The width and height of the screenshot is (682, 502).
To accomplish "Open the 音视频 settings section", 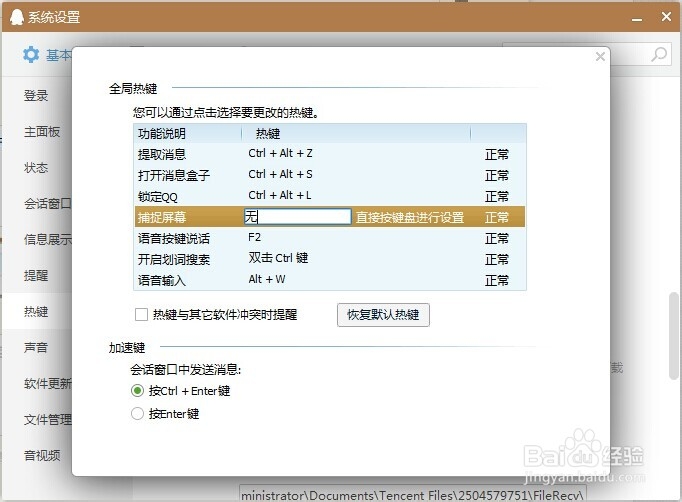I will [x=42, y=455].
